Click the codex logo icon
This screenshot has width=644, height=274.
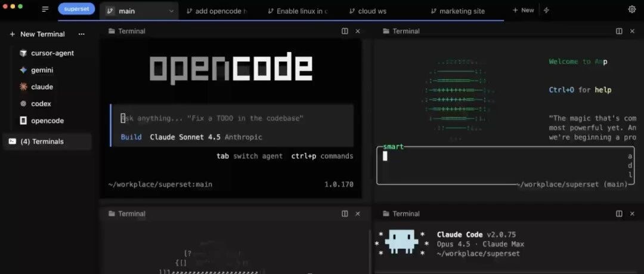pyautogui.click(x=23, y=104)
